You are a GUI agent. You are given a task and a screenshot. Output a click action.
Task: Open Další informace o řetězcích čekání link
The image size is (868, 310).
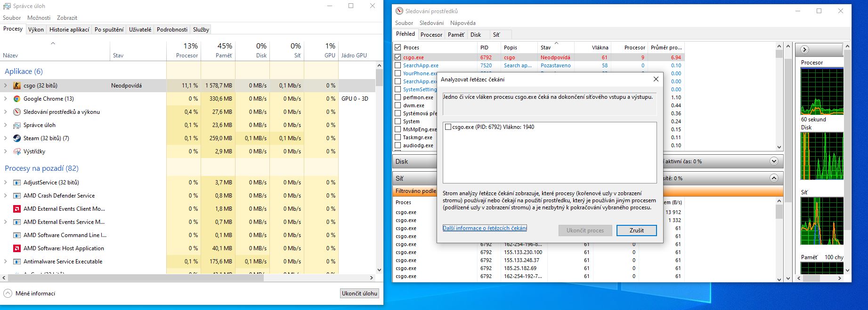click(485, 228)
